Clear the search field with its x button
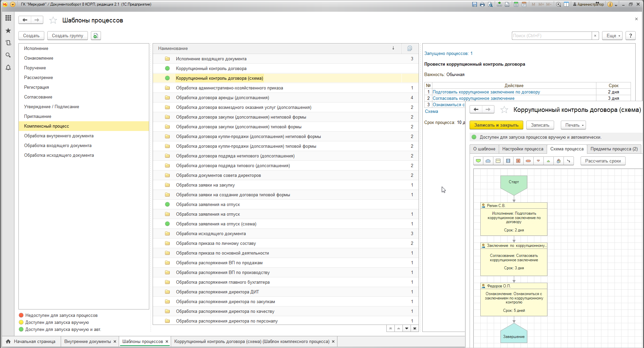The height and width of the screenshot is (348, 644). coord(595,36)
